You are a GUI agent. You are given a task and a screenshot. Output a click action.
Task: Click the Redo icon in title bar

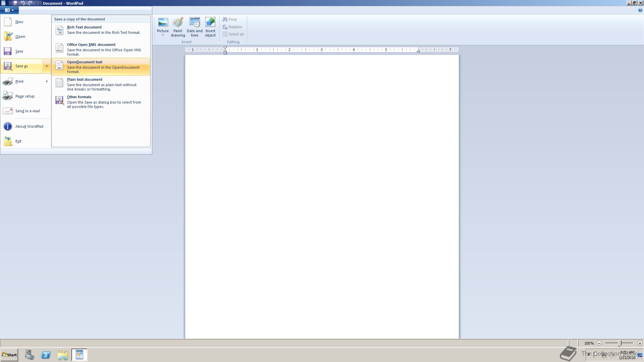point(30,3)
